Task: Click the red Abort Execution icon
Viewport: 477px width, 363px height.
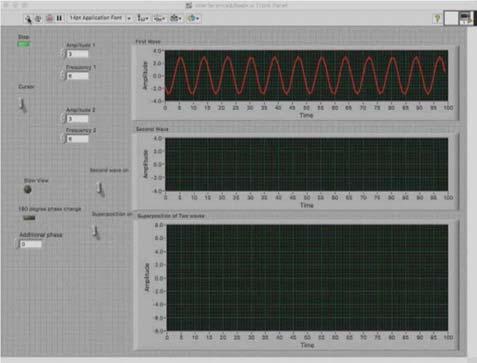Action: coord(49,18)
